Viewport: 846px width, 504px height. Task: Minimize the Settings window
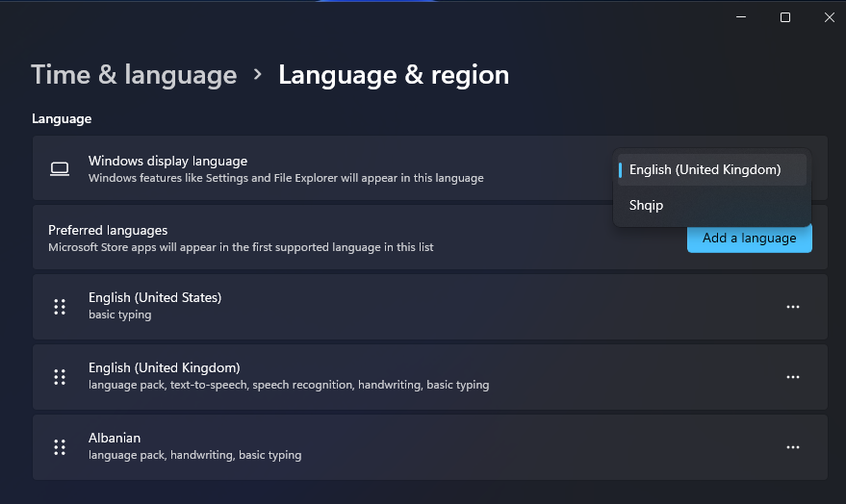pos(741,17)
